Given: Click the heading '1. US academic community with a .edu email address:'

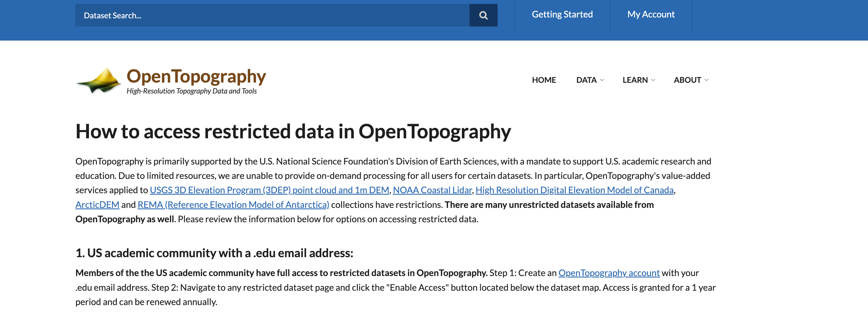Looking at the screenshot, I should click(214, 253).
